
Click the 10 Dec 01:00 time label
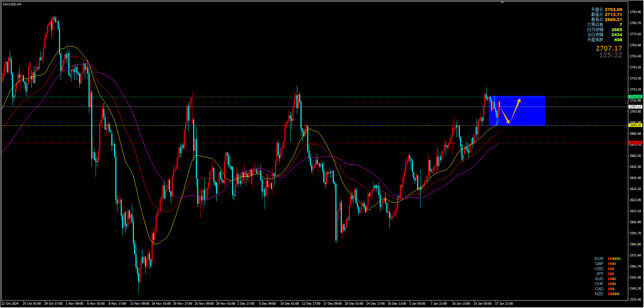tap(289, 304)
